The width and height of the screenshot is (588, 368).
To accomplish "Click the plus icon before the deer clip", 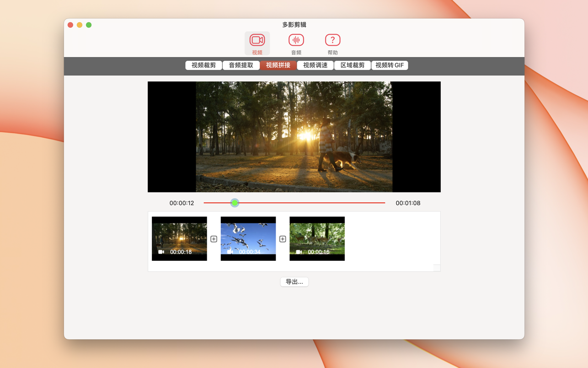I will coord(283,239).
